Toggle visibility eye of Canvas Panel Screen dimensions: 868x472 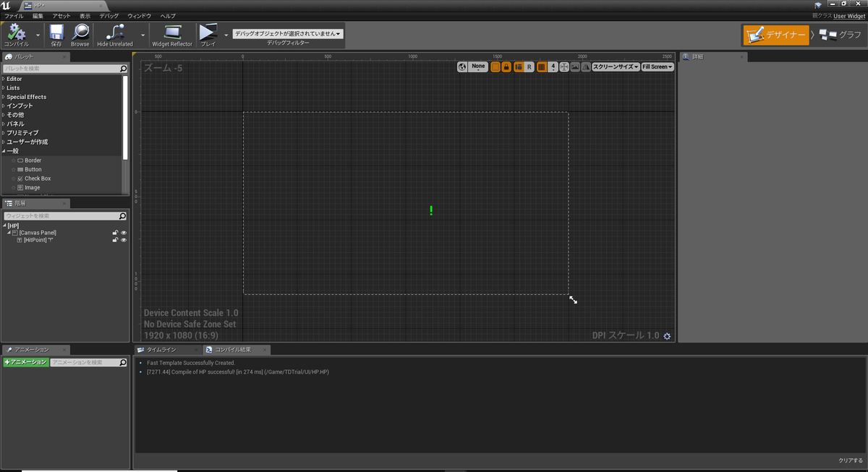click(124, 233)
